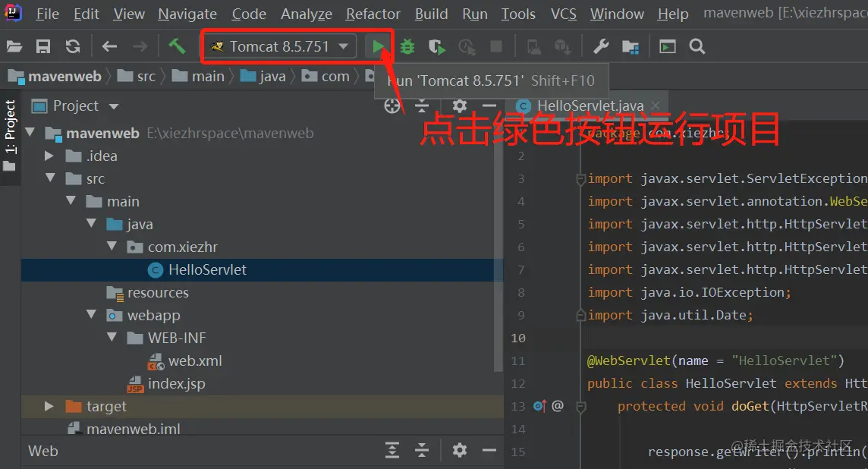Open the Navigate menu

tap(187, 14)
